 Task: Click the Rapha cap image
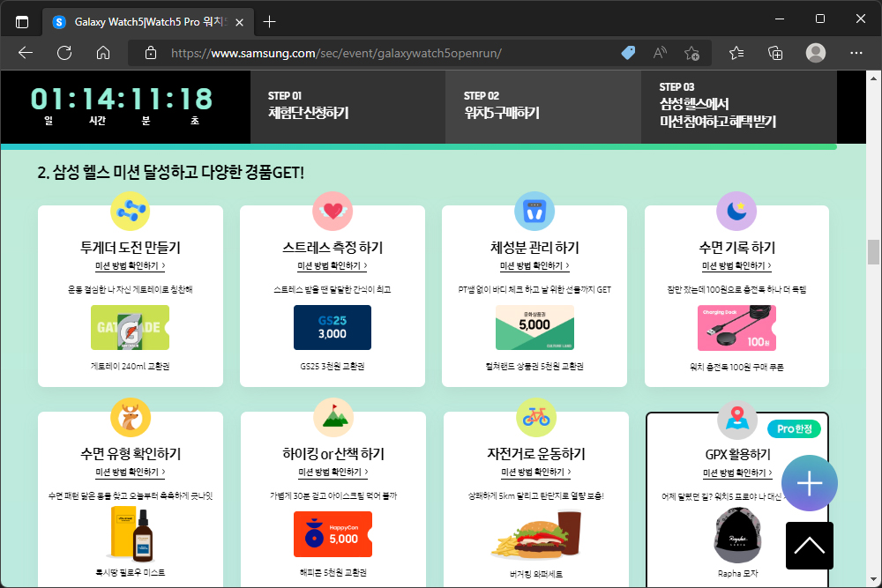pyautogui.click(x=736, y=535)
